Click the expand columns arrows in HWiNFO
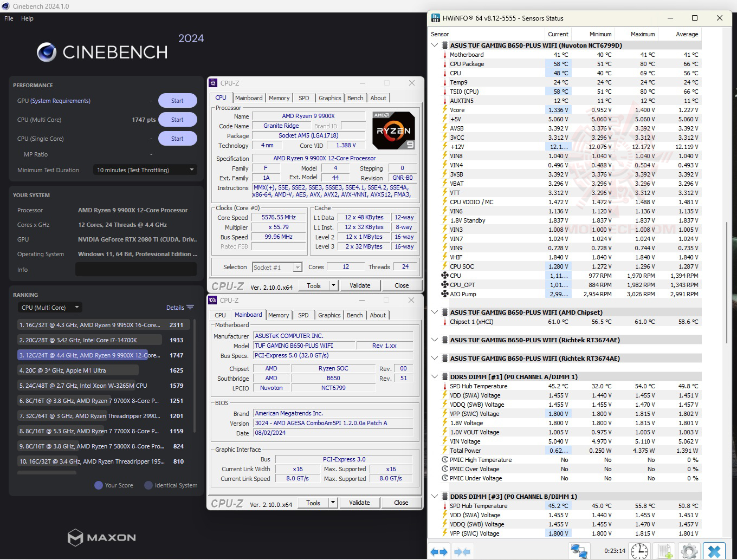Screen dimensions: 737x560 click(x=439, y=551)
